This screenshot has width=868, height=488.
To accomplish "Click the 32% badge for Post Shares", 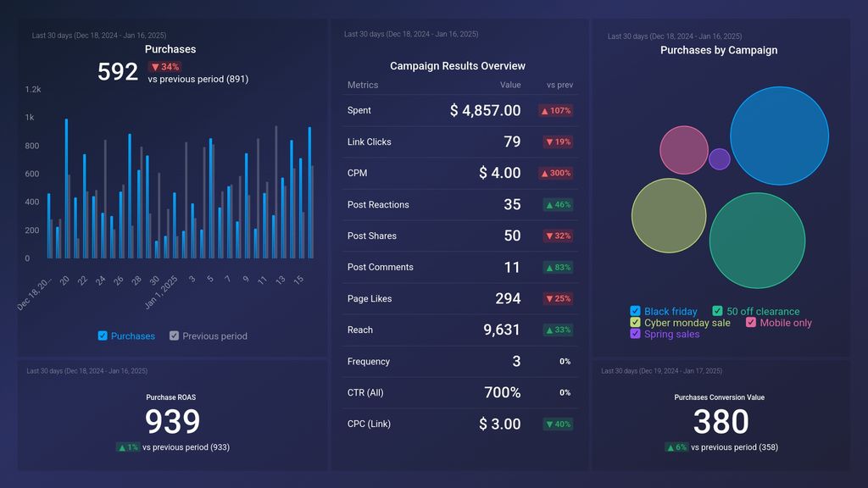I will pos(558,236).
